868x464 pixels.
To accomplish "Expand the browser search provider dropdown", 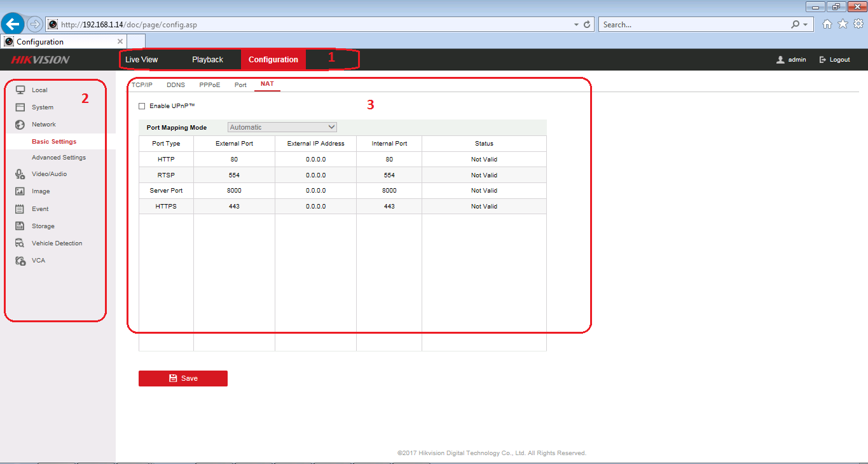I will click(805, 25).
